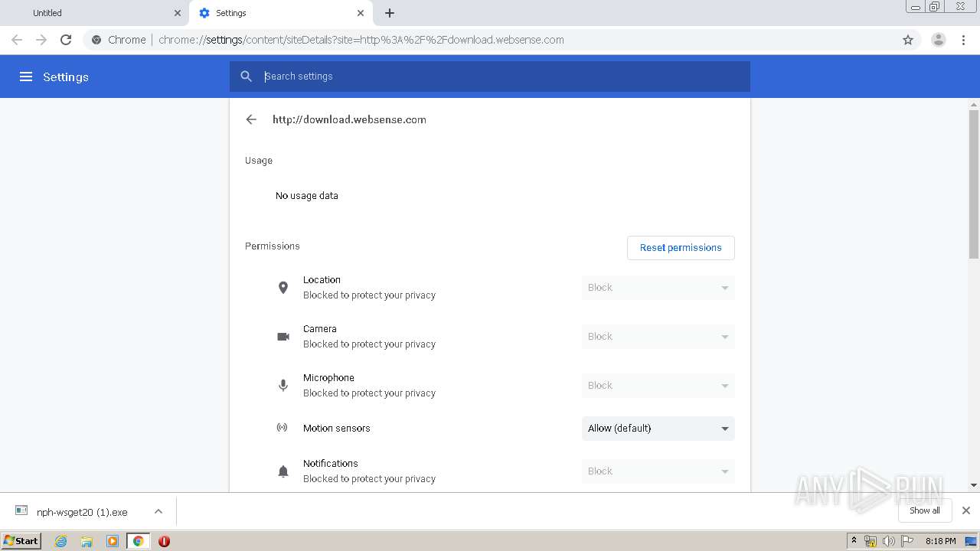Click the Notifications bell icon
980x551 pixels.
283,471
